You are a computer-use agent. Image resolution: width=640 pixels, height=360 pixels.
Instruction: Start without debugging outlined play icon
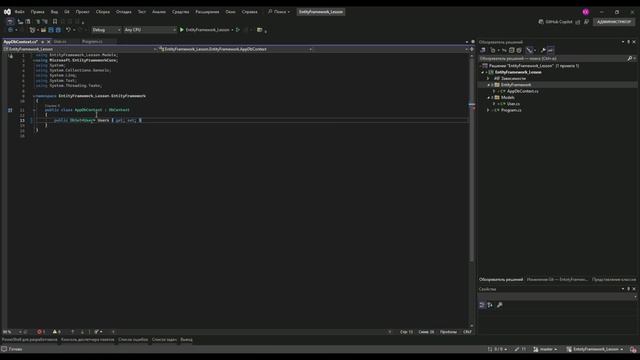point(238,30)
